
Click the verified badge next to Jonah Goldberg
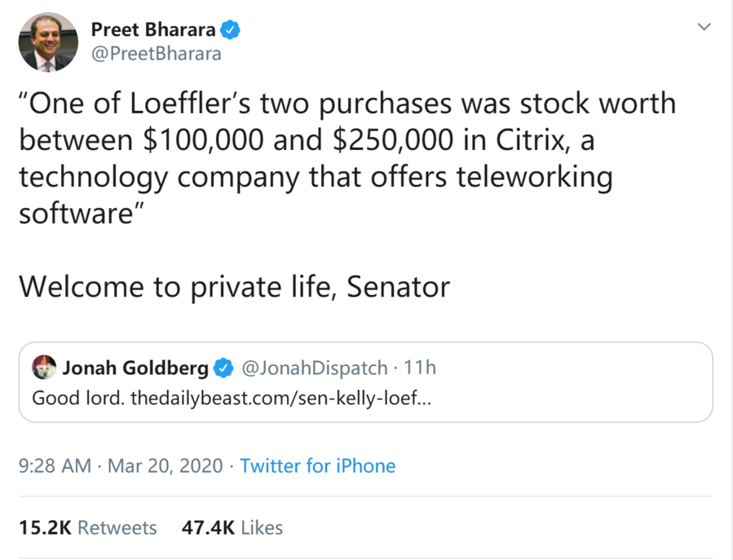click(223, 368)
